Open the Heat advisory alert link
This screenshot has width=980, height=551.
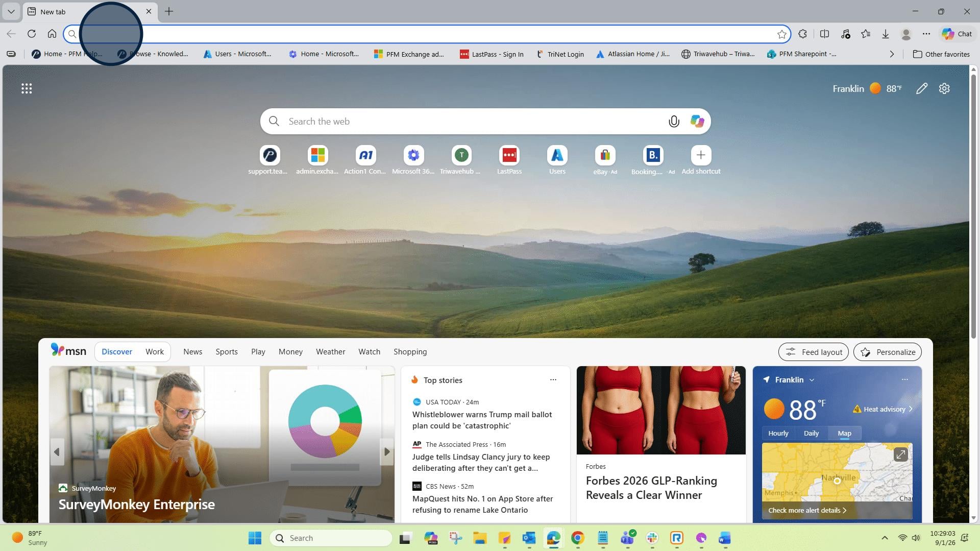883,409
